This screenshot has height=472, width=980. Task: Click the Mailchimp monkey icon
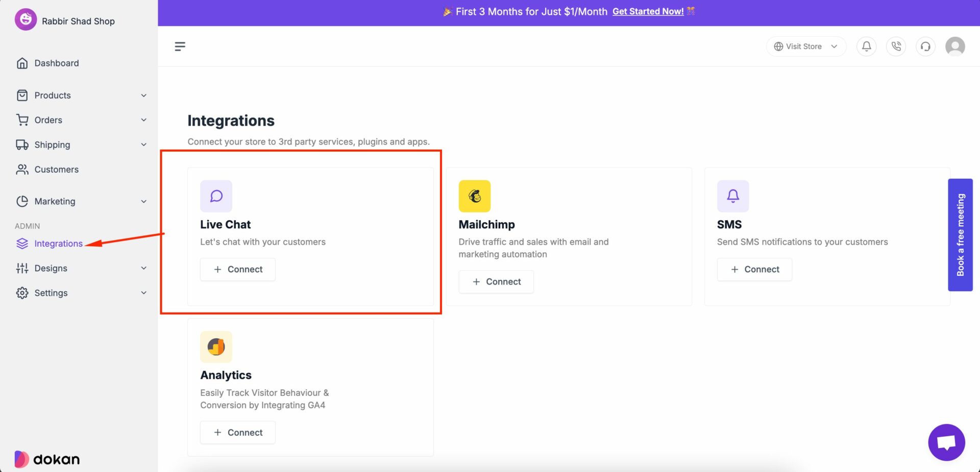474,196
